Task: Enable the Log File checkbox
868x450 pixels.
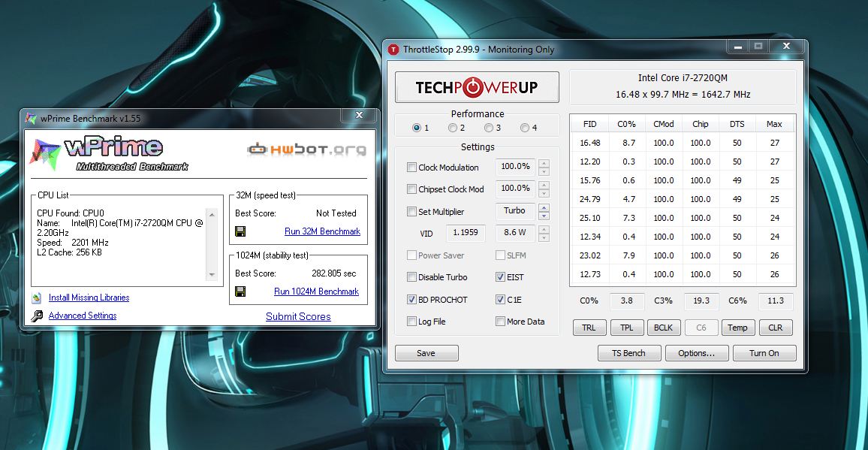Action: tap(411, 322)
